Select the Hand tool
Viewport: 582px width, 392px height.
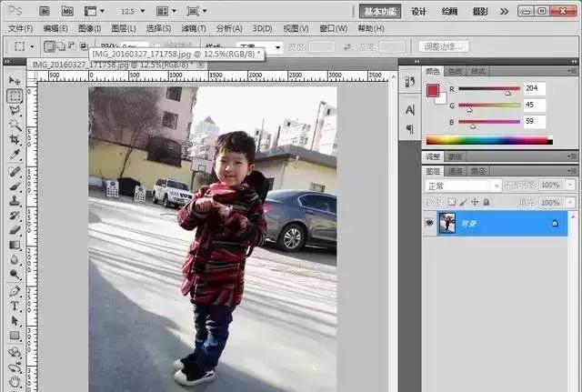point(15,381)
